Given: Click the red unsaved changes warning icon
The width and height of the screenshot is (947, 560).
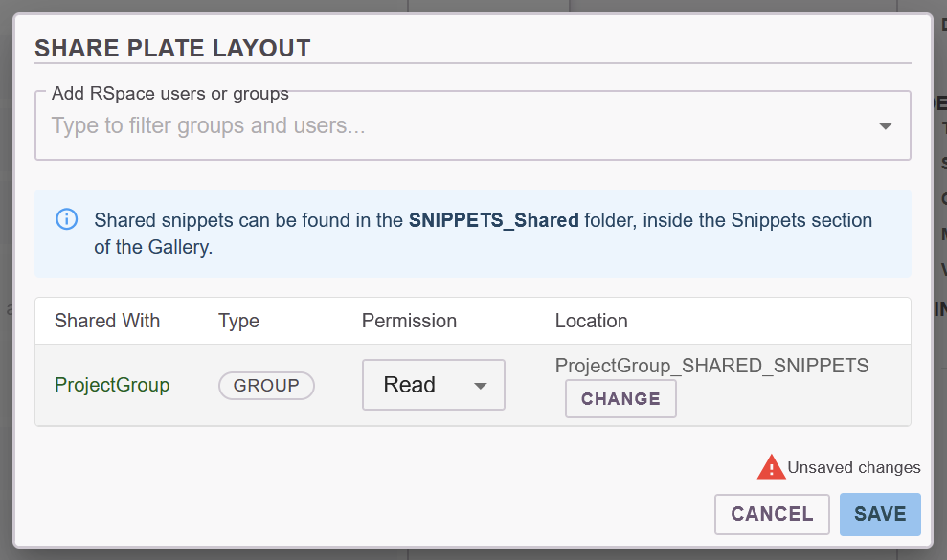Looking at the screenshot, I should click(x=771, y=467).
